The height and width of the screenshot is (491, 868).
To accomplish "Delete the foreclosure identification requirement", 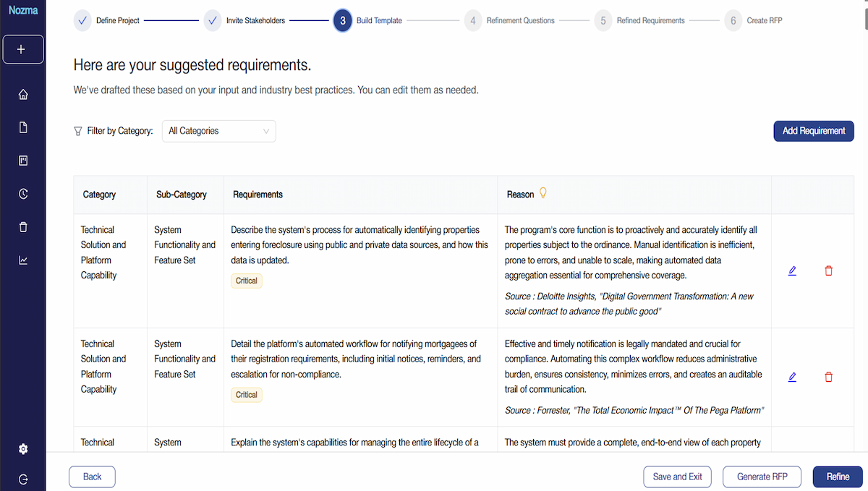I will [x=829, y=271].
